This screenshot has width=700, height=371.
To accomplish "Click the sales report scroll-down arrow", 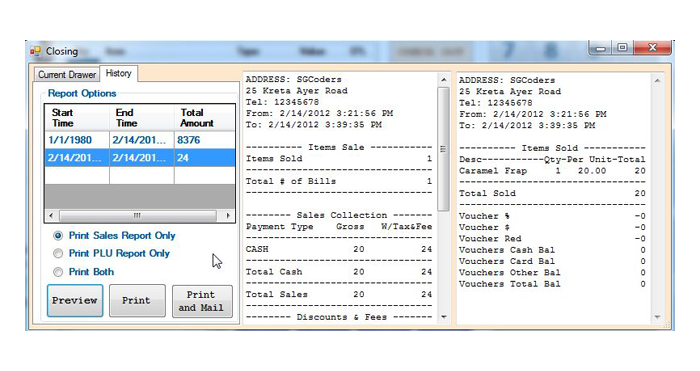I will coord(443,317).
